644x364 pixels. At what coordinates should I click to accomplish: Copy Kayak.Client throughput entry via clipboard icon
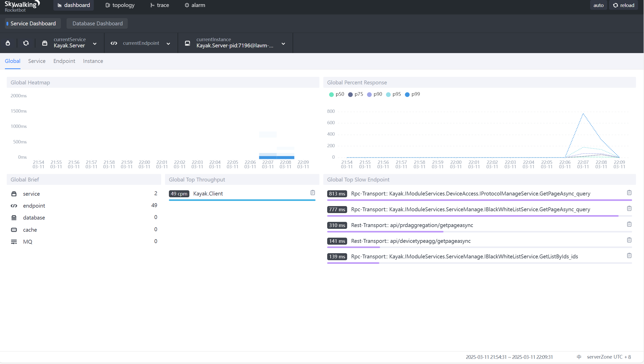click(x=313, y=193)
